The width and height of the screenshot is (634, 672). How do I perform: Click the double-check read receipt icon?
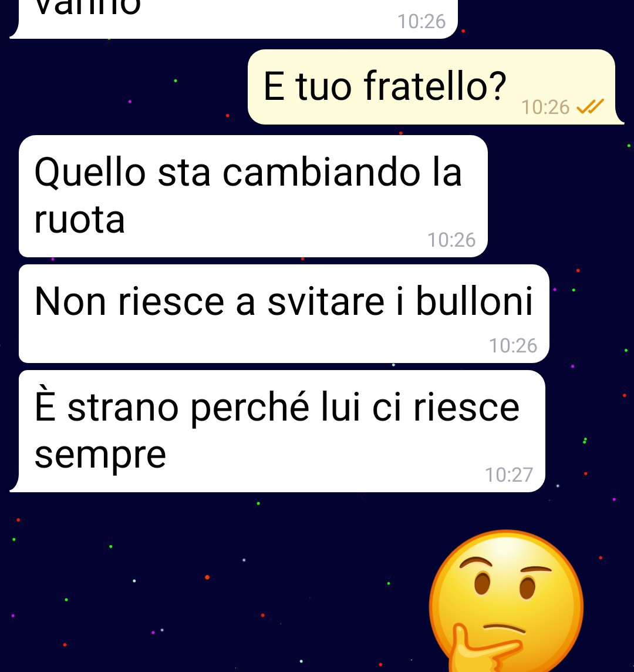[591, 106]
